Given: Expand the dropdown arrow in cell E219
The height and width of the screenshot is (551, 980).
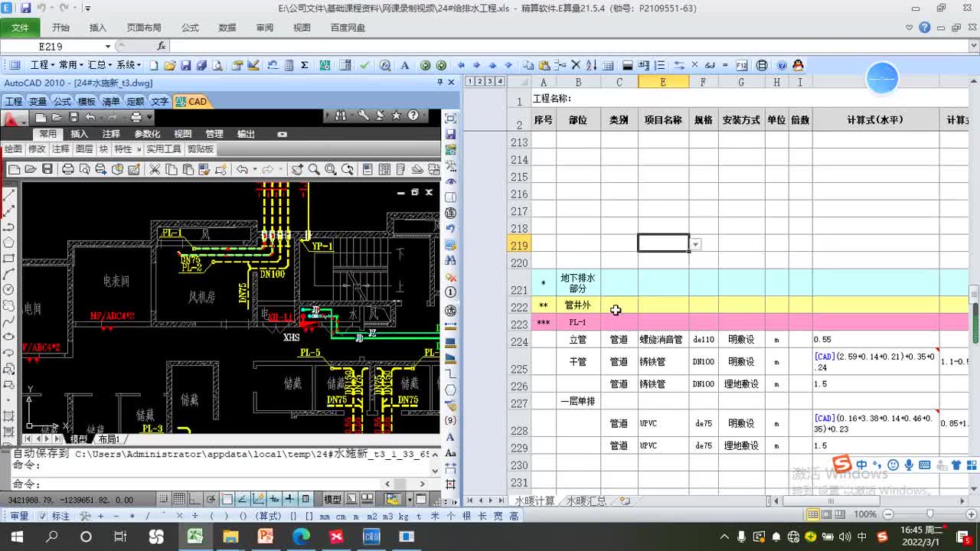Looking at the screenshot, I should pos(695,244).
